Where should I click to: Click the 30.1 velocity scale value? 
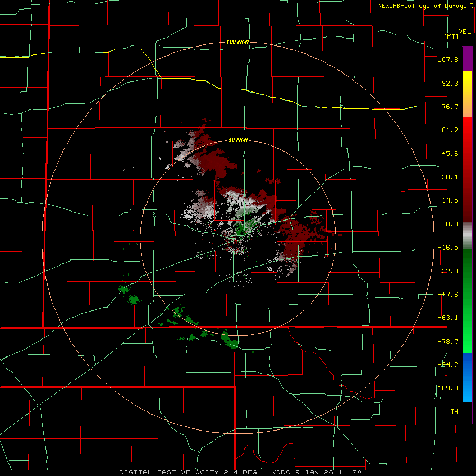[x=450, y=177]
